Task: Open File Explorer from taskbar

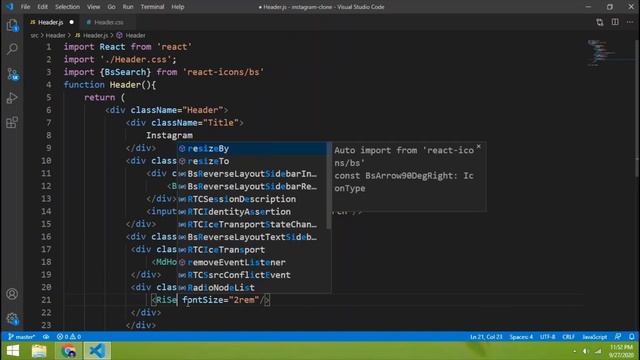Action: click(x=39, y=351)
